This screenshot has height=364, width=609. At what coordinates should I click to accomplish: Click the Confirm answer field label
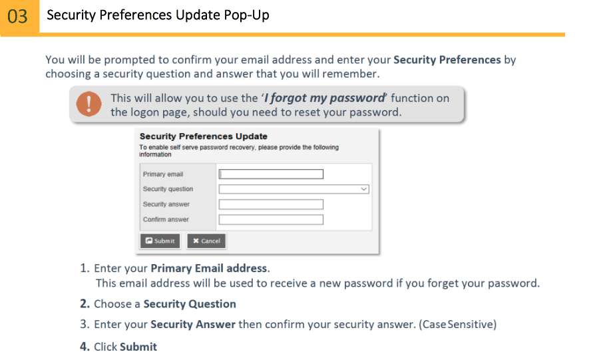click(166, 220)
